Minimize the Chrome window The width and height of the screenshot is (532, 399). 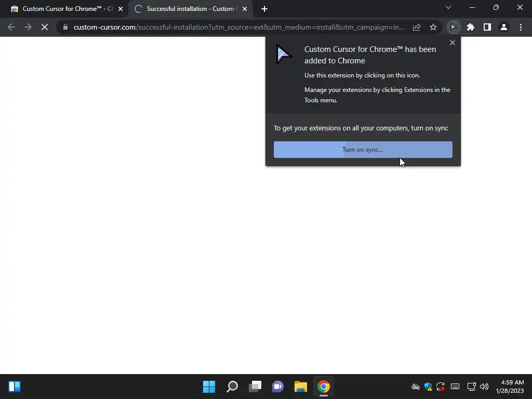coord(472,7)
